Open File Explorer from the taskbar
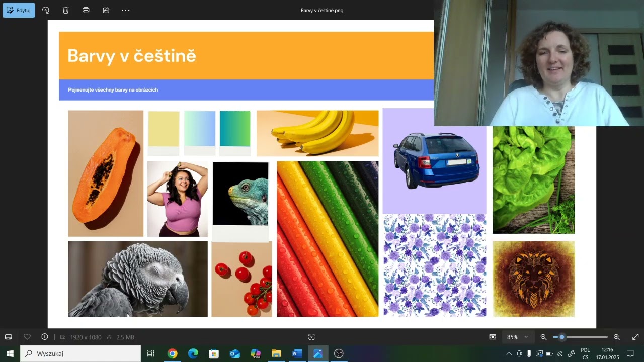 [276, 353]
